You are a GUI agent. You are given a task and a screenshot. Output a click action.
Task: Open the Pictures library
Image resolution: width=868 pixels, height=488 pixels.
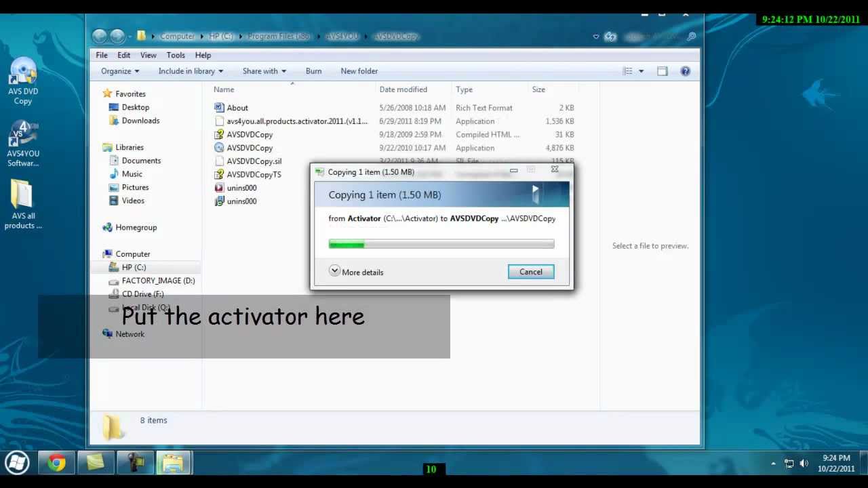[x=135, y=188]
